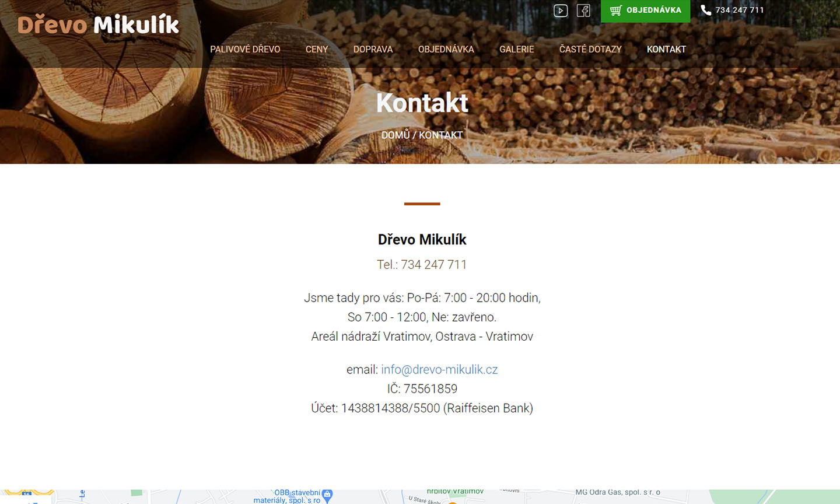
Task: Click the Kontakt breadcrumb text
Action: [440, 135]
